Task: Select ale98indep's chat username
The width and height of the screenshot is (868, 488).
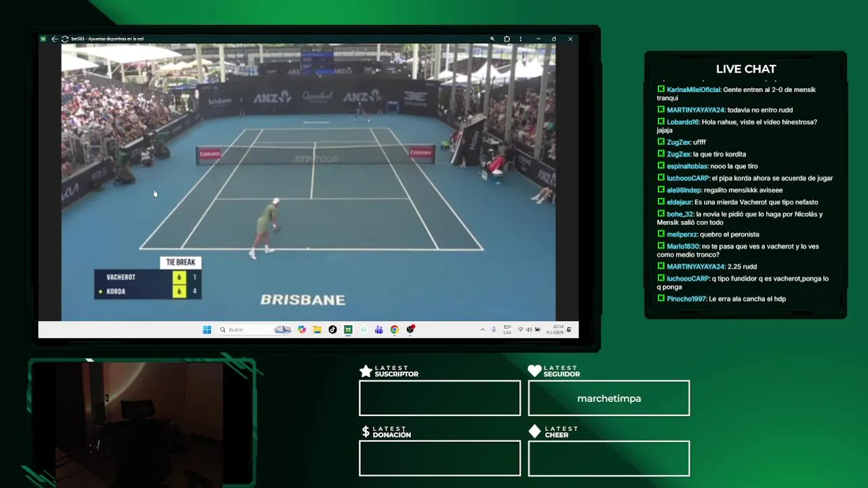Action: 684,190
